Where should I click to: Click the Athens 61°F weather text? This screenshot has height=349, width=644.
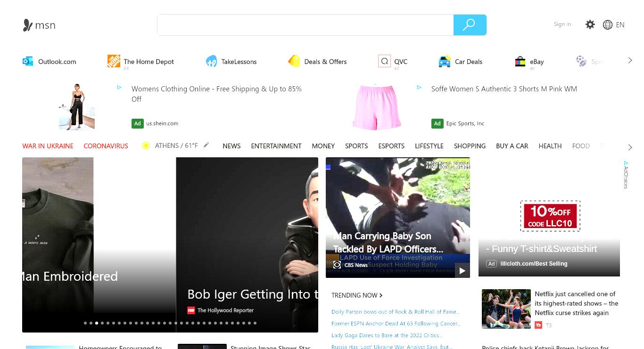[x=176, y=146]
